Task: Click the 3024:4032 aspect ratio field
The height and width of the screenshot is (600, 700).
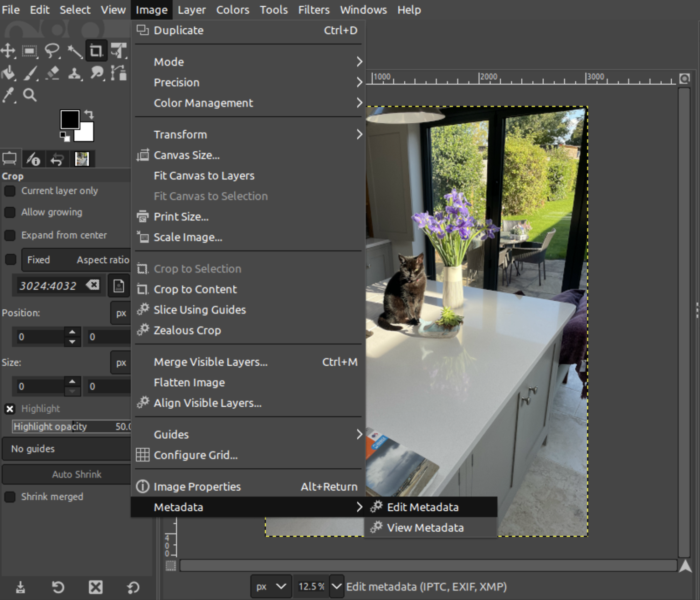Action: 50,285
